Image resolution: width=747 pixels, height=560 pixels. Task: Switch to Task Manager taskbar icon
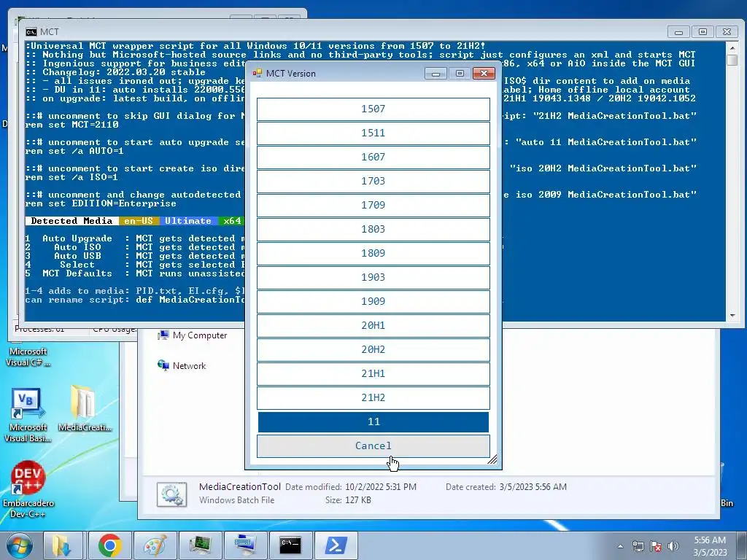point(200,545)
